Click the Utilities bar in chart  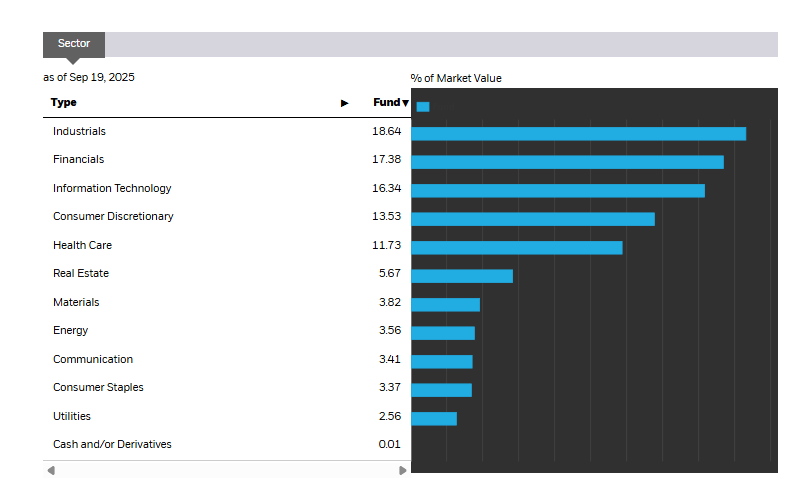tap(433, 418)
